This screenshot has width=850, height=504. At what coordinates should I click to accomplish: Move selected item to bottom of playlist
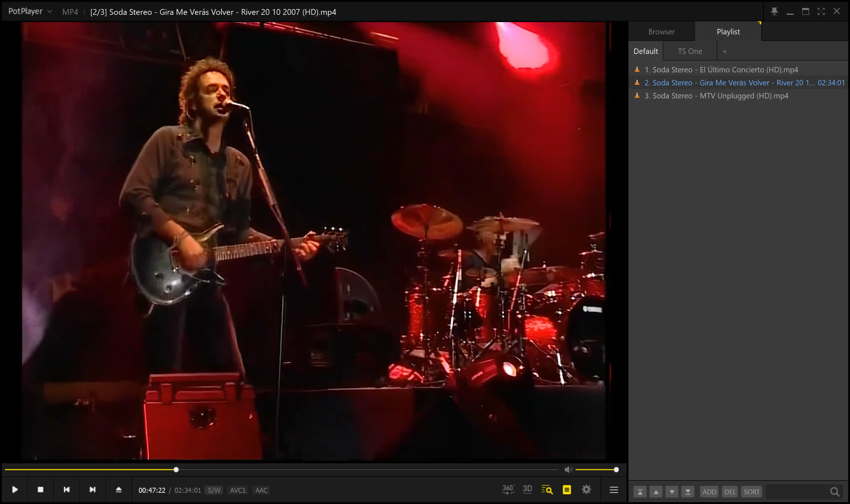(688, 492)
